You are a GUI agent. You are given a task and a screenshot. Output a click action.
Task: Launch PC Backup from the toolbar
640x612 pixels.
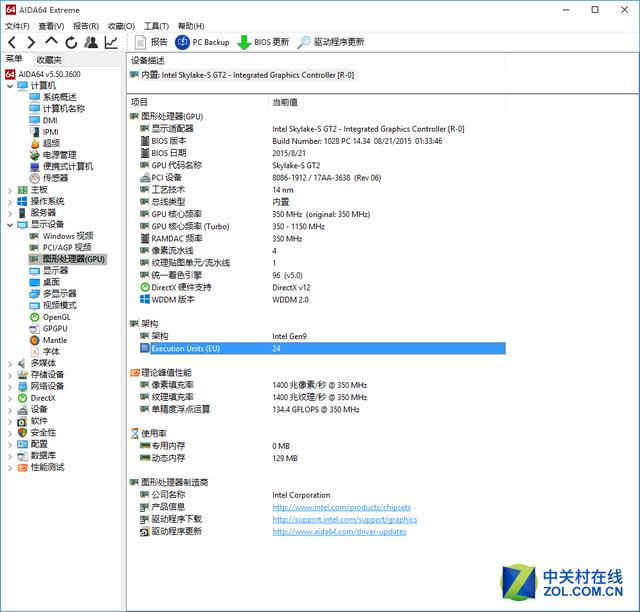202,42
